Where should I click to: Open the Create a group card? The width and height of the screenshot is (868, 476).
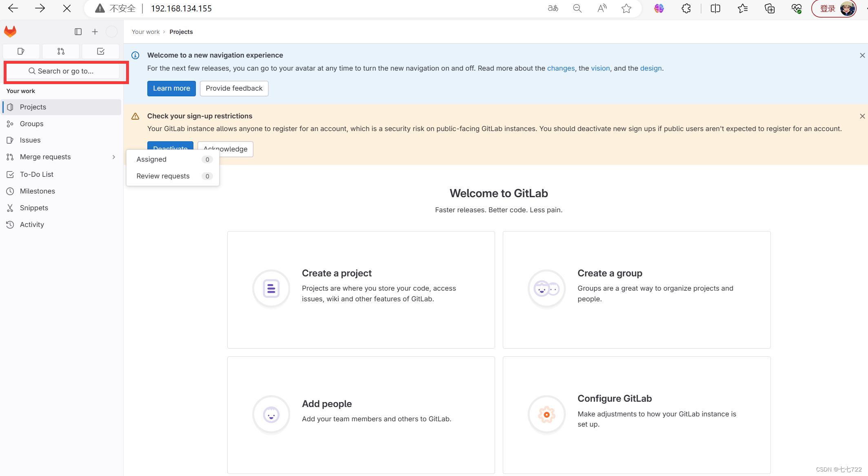637,290
